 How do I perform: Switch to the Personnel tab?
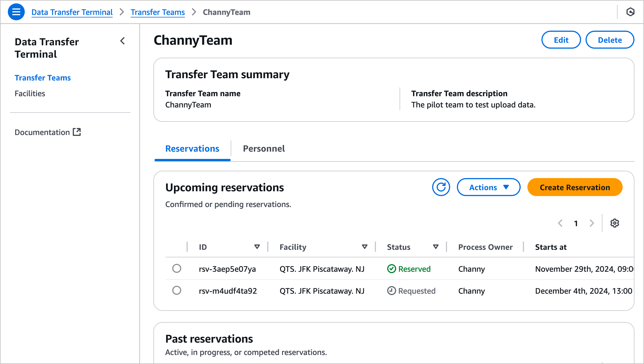click(264, 149)
